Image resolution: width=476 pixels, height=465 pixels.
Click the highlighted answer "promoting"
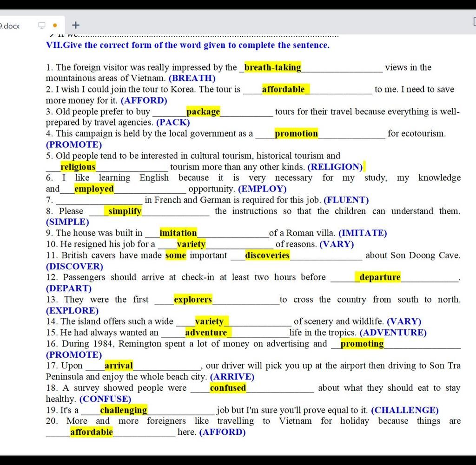tap(362, 344)
